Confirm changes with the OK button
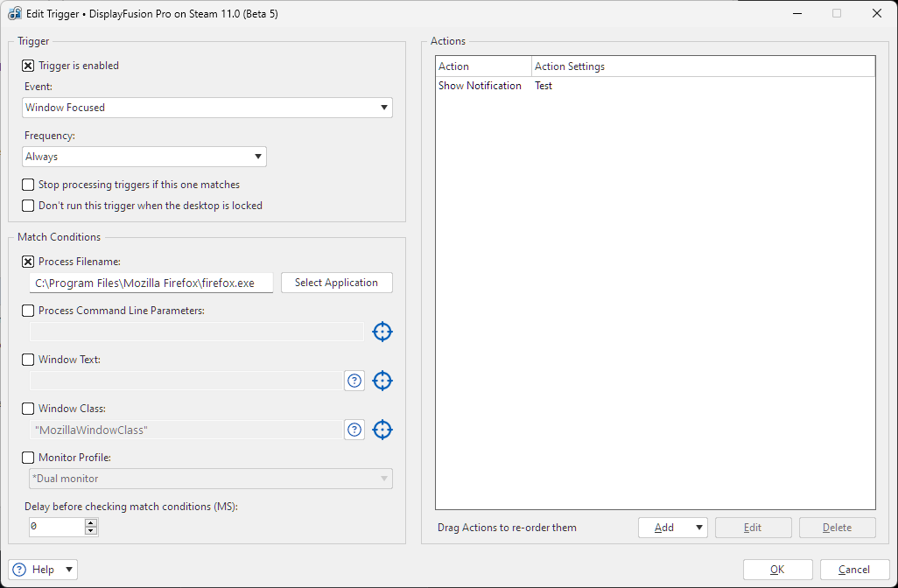This screenshot has width=898, height=588. pyautogui.click(x=777, y=570)
